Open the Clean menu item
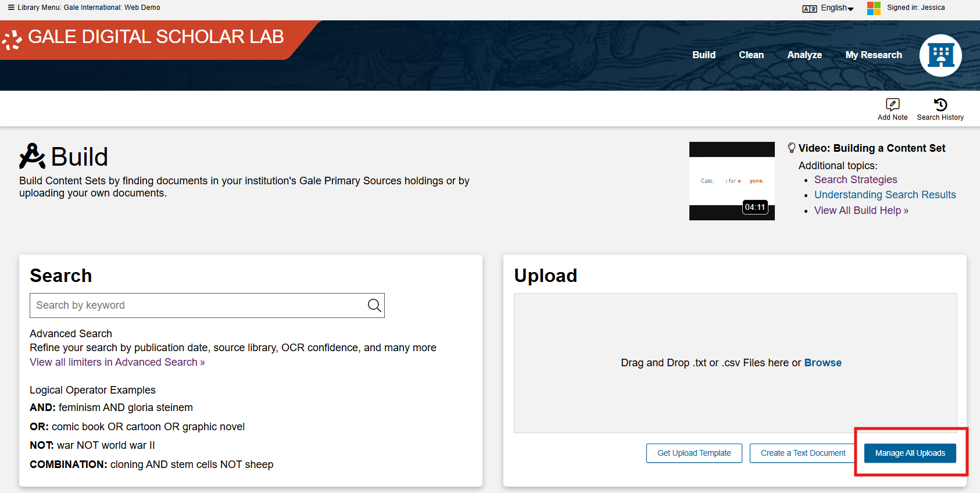 [x=751, y=55]
